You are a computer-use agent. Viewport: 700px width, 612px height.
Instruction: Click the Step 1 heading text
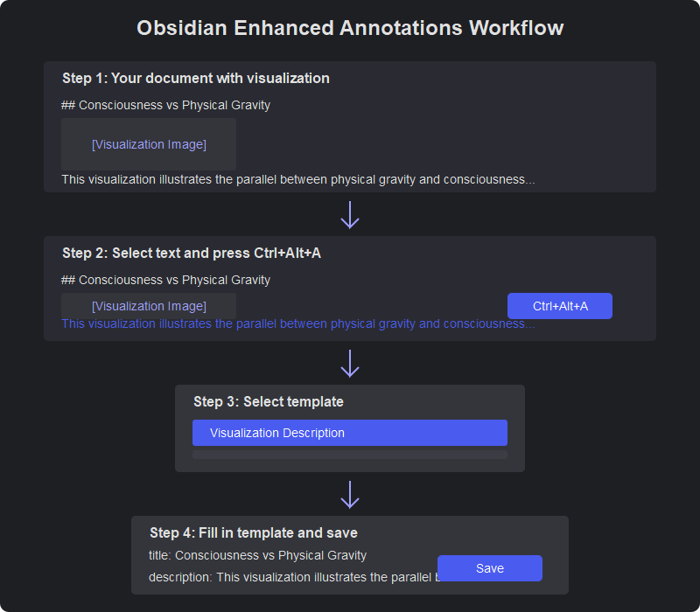pos(196,79)
